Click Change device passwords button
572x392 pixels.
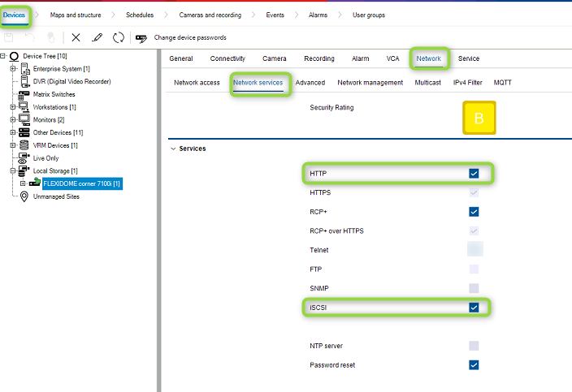pyautogui.click(x=189, y=37)
